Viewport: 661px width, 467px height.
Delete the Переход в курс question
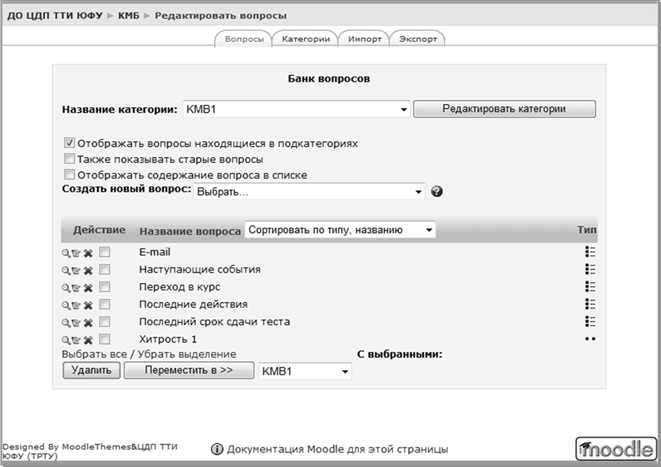[88, 287]
